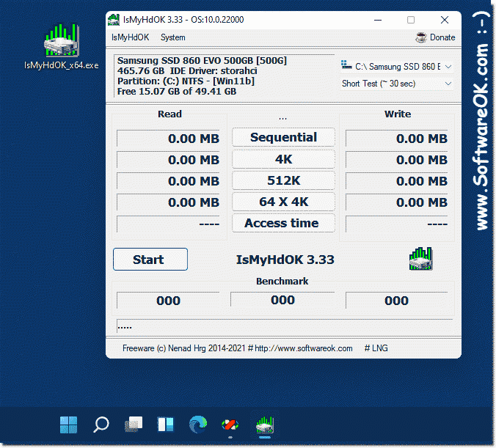Close the IsMyHdOK window
Viewport: 496px width, 448px height.
click(x=445, y=20)
